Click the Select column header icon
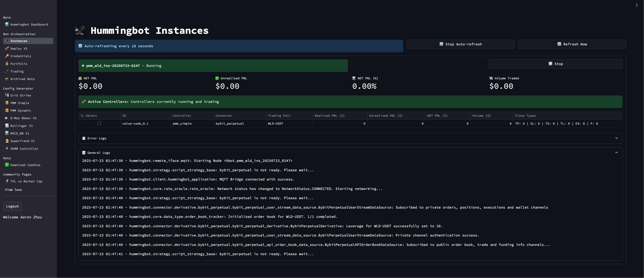Screen dimensions: 644x278 (82, 116)
